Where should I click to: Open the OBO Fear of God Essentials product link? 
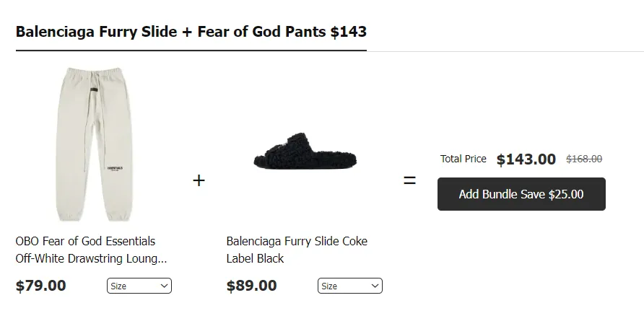tap(91, 250)
